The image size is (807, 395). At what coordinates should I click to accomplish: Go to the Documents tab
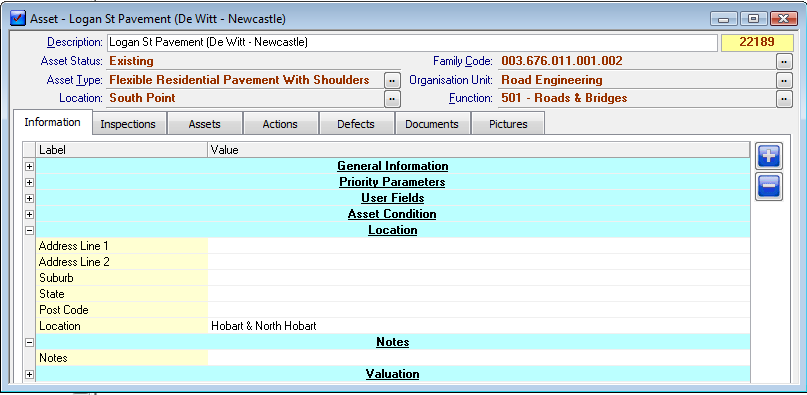[x=432, y=124]
